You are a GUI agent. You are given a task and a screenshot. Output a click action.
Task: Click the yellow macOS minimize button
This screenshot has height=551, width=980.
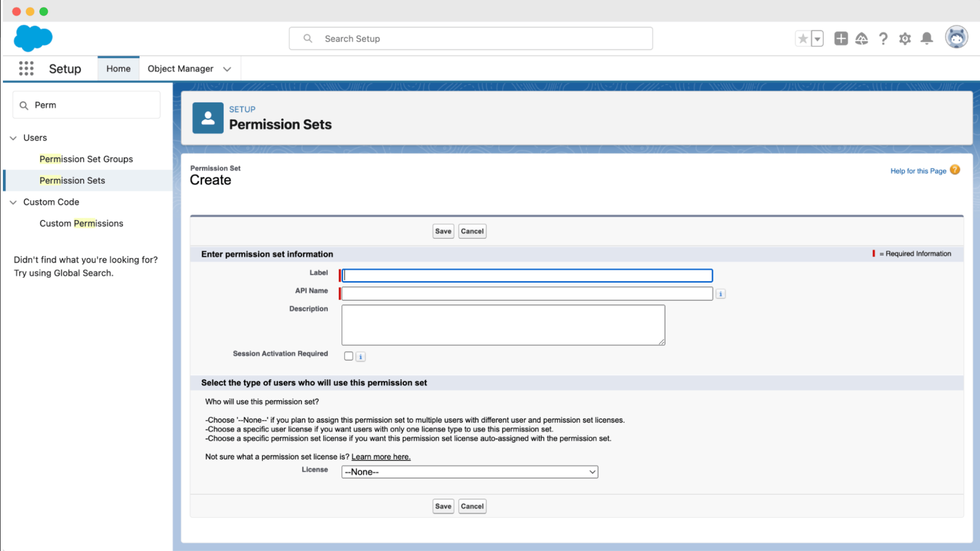click(x=30, y=11)
